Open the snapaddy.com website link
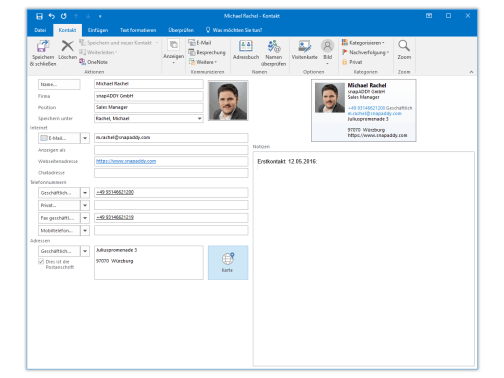This screenshot has height=378, width=504. coord(126,161)
